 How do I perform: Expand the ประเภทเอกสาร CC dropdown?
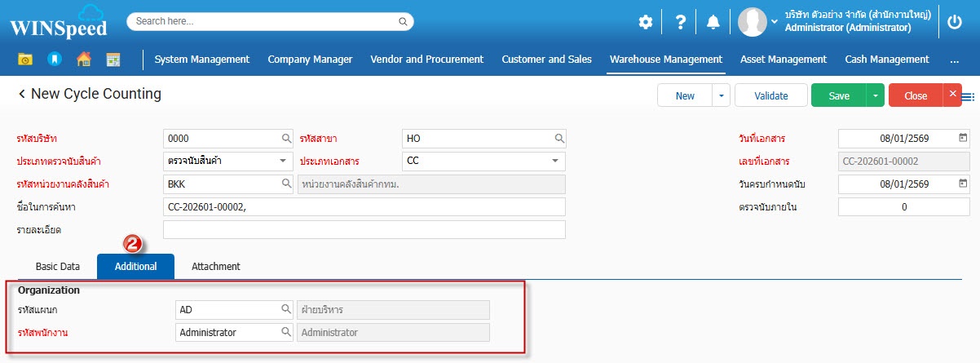click(555, 161)
